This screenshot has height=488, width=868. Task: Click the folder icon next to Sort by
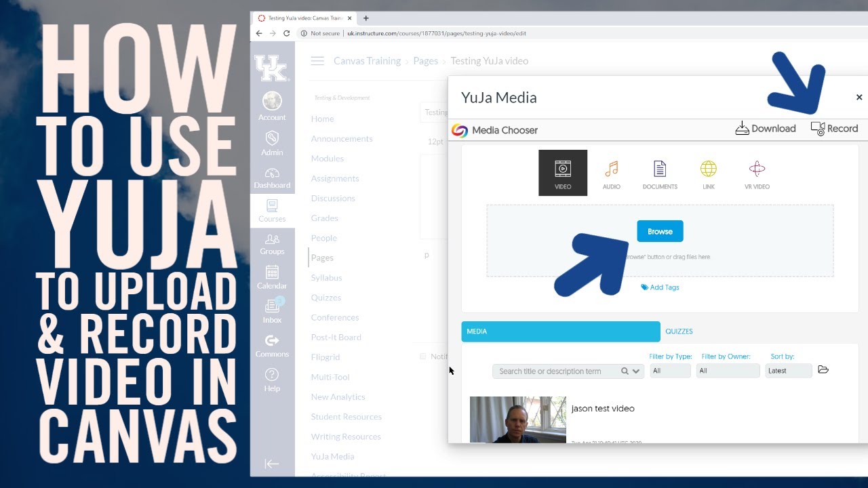[x=823, y=370]
